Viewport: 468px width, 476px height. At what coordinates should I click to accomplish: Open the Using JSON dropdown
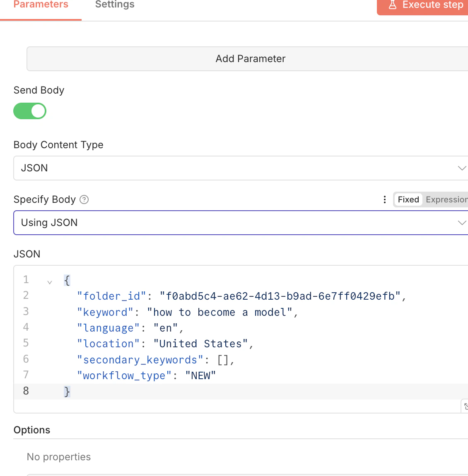tap(241, 223)
